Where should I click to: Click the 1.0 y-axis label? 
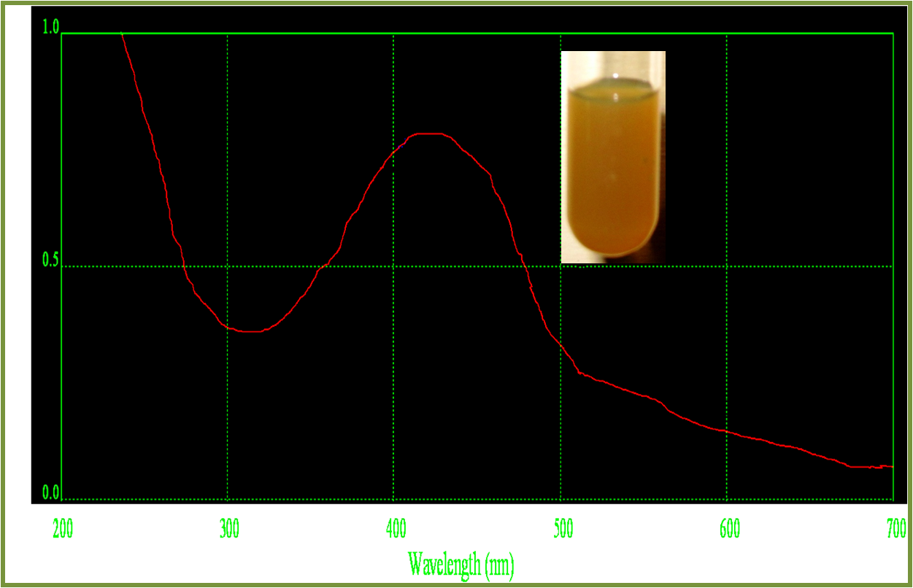(x=50, y=27)
